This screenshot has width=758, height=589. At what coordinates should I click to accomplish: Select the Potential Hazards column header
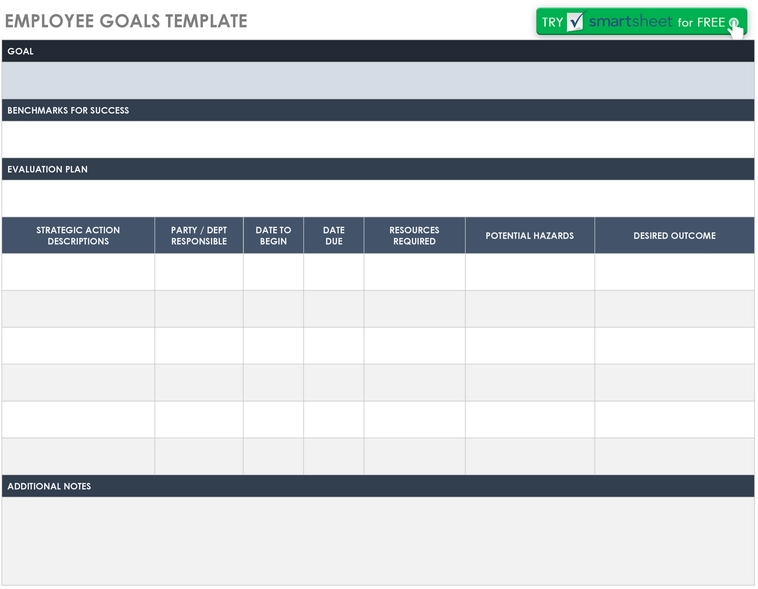[x=530, y=236]
